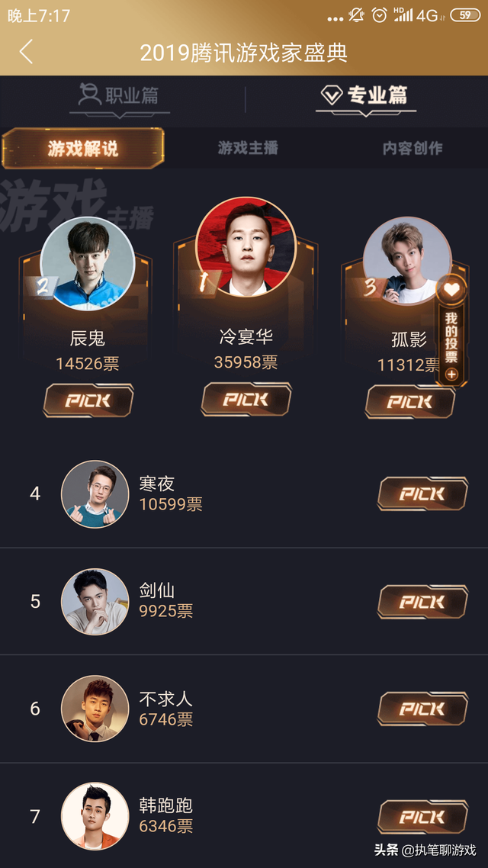Select the 游戏解说 category tab
The image size is (488, 868).
pos(83,149)
